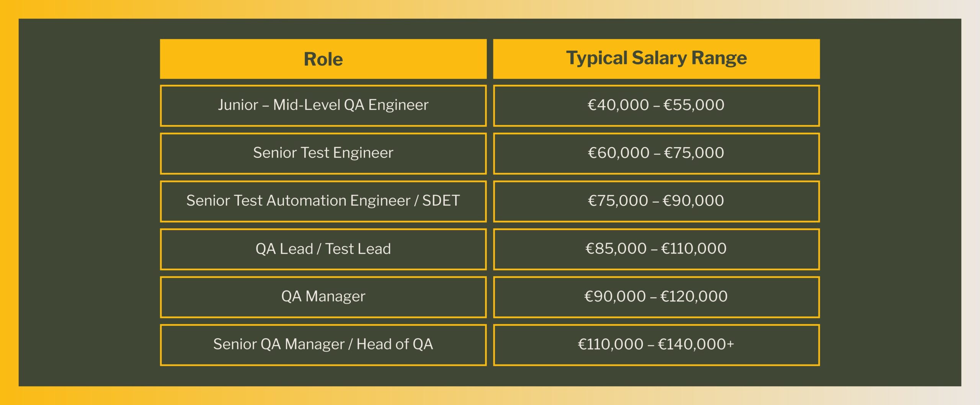Viewport: 980px width, 405px height.
Task: Click the words Head of QA
Action: tap(395, 344)
